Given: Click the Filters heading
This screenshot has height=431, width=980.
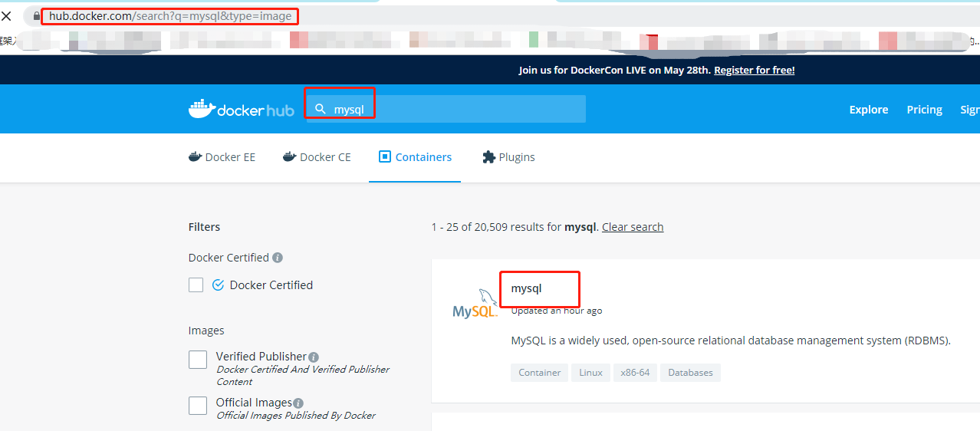Looking at the screenshot, I should click(204, 227).
